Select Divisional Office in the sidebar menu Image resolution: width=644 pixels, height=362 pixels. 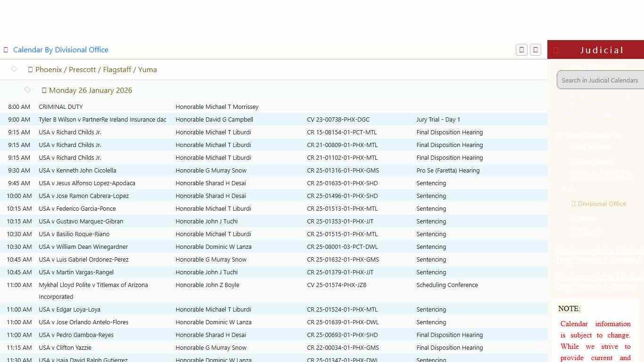602,204
